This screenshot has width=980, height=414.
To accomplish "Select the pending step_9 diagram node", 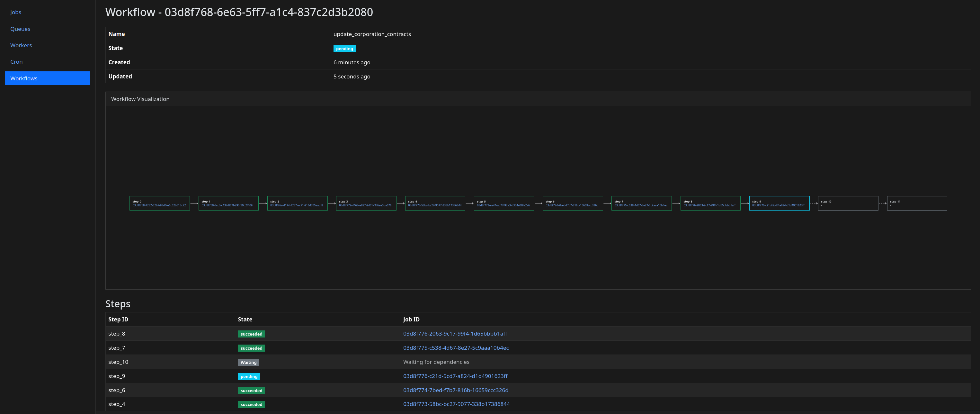I will [779, 203].
